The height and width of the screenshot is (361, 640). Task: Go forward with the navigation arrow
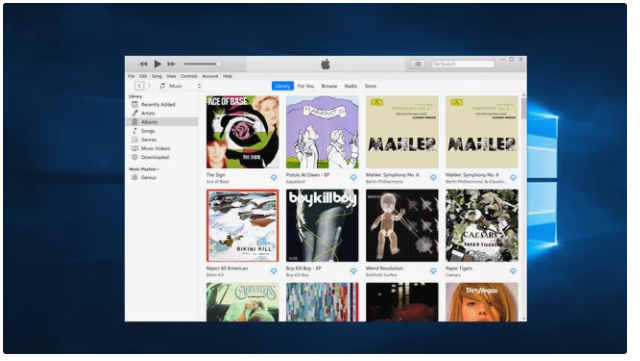click(150, 86)
